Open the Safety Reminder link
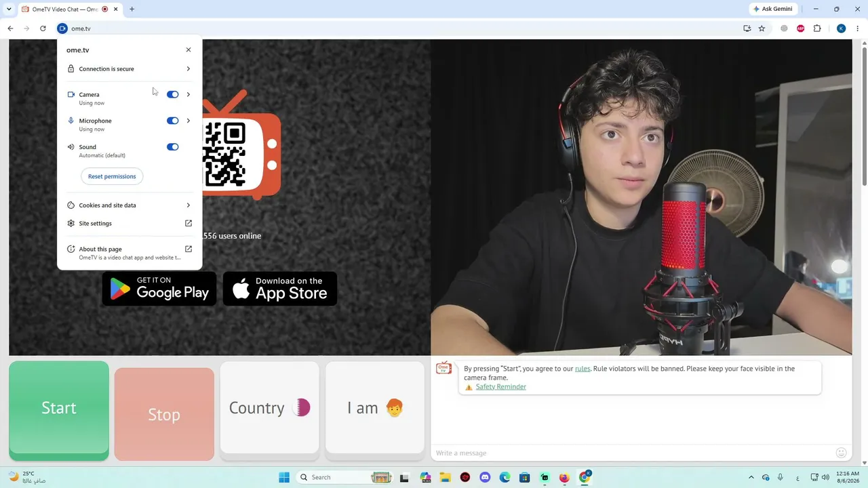 tap(500, 386)
